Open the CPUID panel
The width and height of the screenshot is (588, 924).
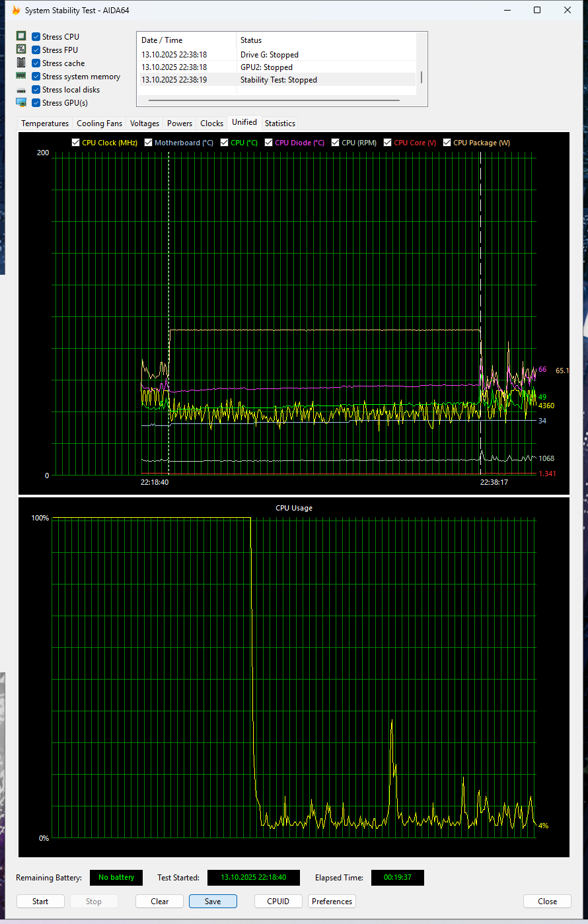tap(277, 901)
